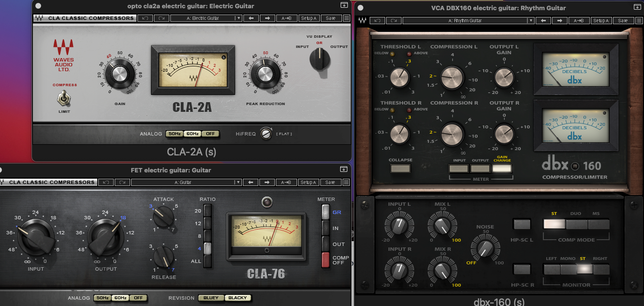
Task: Set CLA-76 meter to OUT
Action: (x=326, y=244)
